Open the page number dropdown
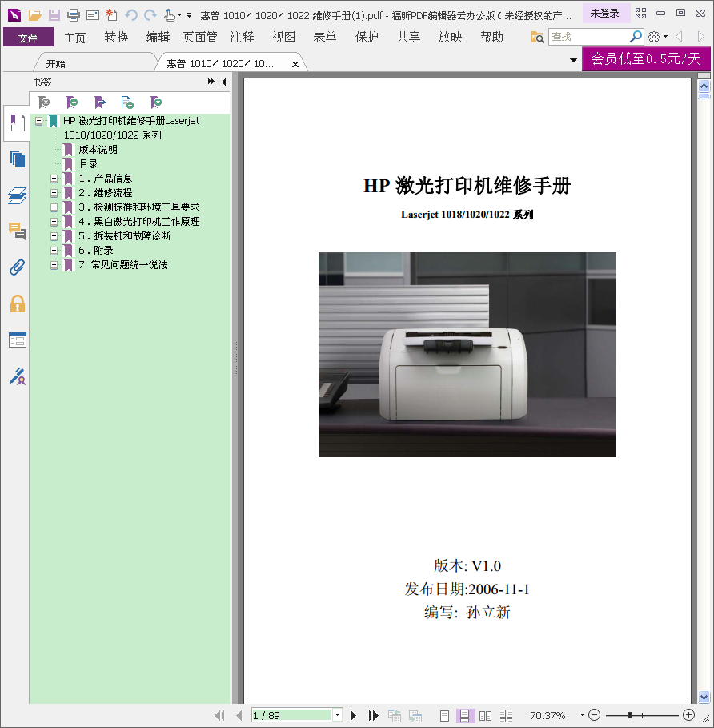Viewport: 714px width, 728px height. [338, 715]
